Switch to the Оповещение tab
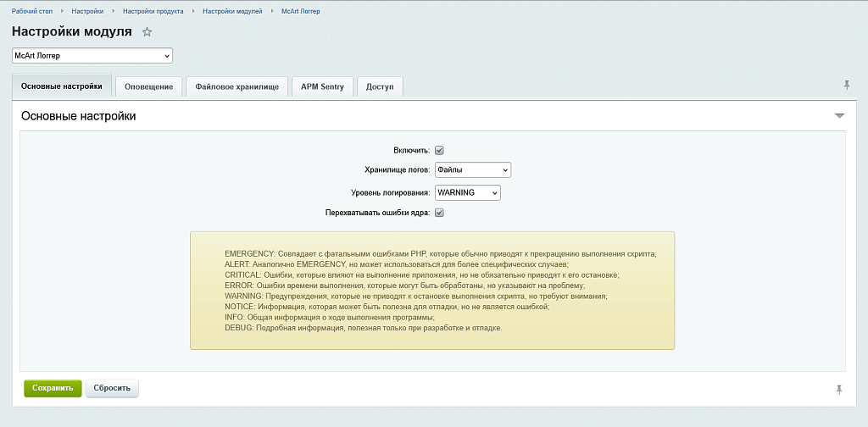This screenshot has width=868, height=427. click(x=149, y=86)
